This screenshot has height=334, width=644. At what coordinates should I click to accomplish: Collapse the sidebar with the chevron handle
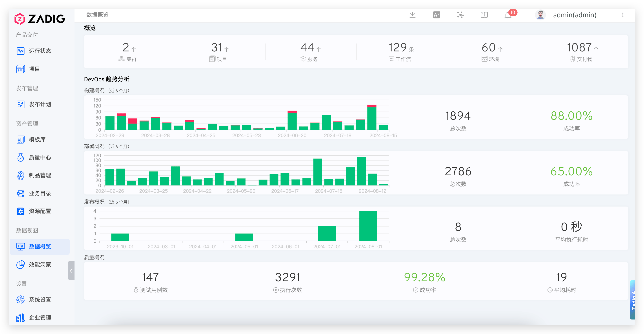tap(71, 270)
